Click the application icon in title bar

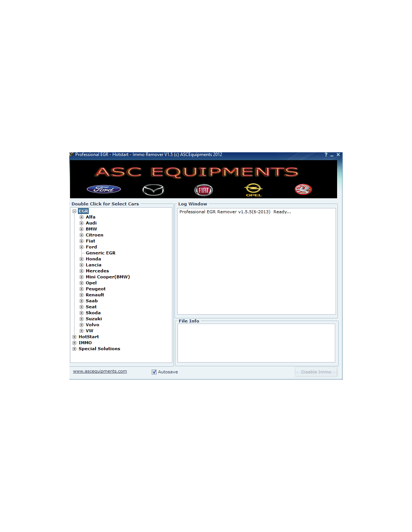coord(72,155)
